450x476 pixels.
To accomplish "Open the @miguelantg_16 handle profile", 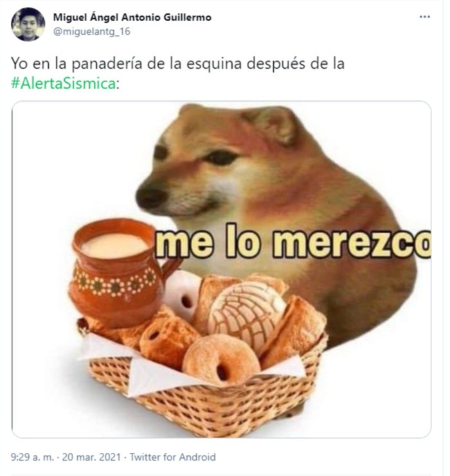I will 92,31.
